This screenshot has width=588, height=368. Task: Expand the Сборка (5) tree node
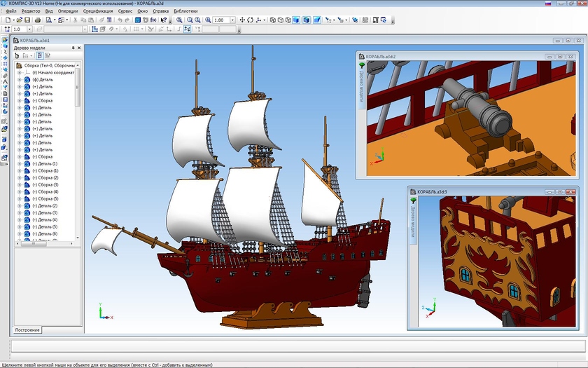click(x=20, y=199)
